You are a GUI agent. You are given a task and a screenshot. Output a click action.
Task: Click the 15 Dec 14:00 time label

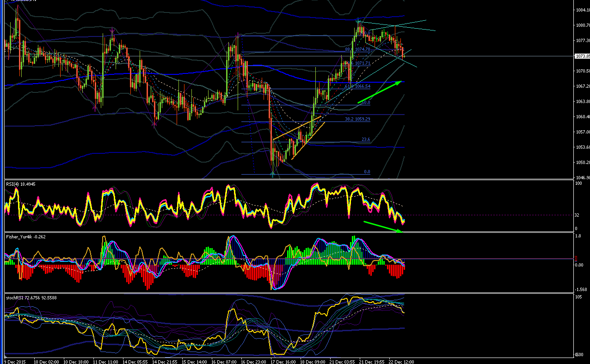point(194,362)
